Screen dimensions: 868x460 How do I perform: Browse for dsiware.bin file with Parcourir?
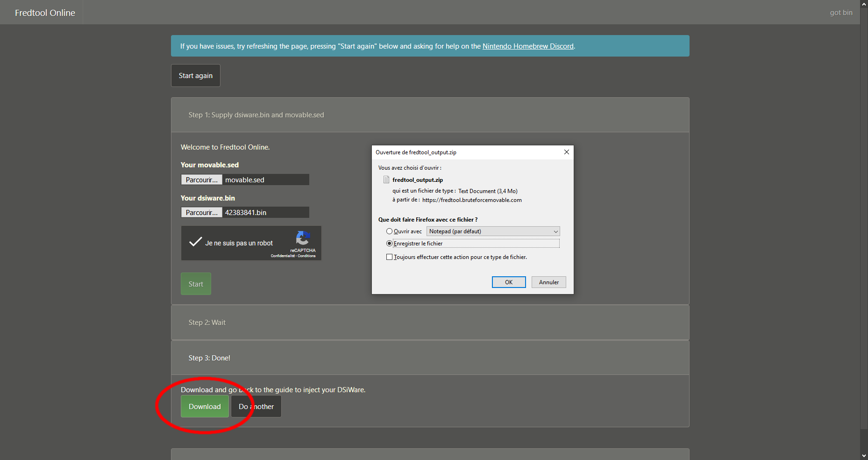[202, 213]
